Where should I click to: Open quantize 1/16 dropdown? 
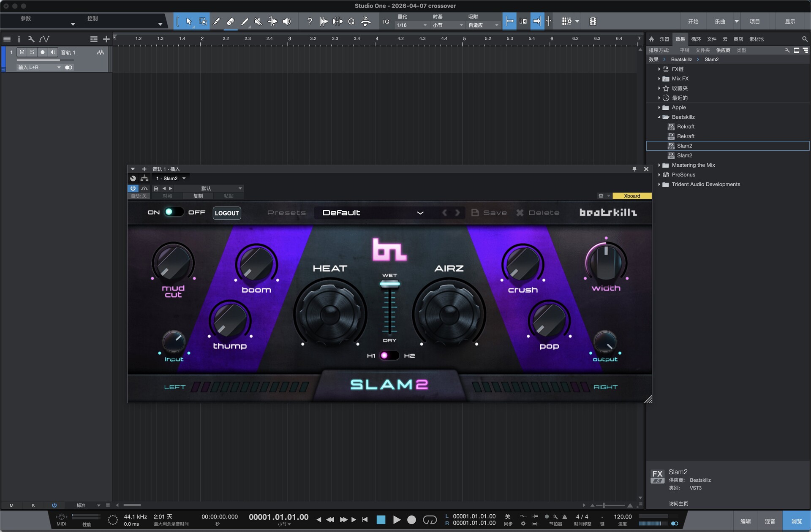tap(412, 25)
